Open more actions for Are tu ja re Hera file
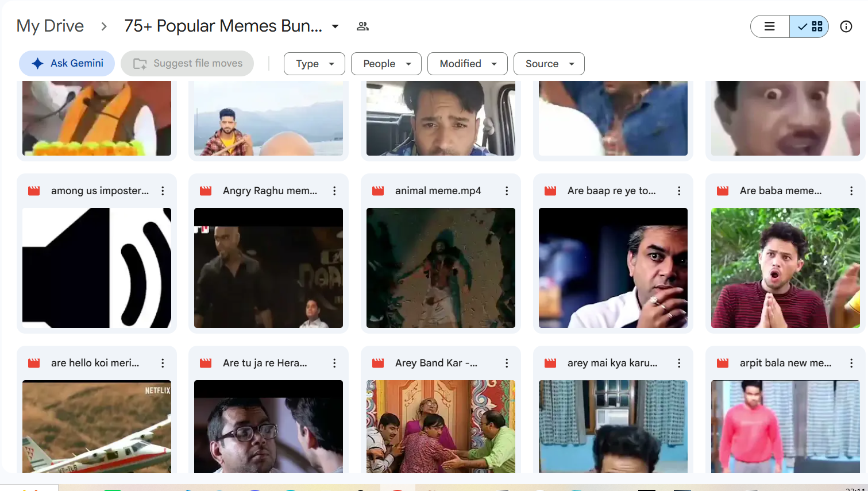Screen dimensions: 868x491 tap(334, 363)
